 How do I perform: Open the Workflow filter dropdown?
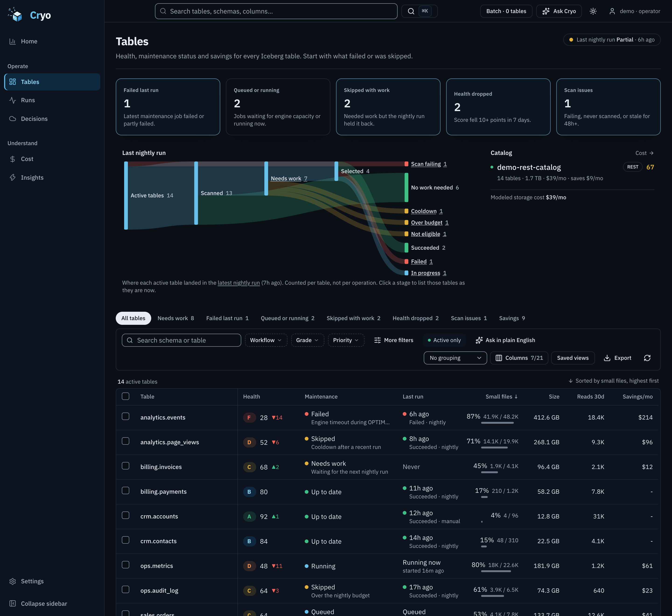click(x=266, y=340)
